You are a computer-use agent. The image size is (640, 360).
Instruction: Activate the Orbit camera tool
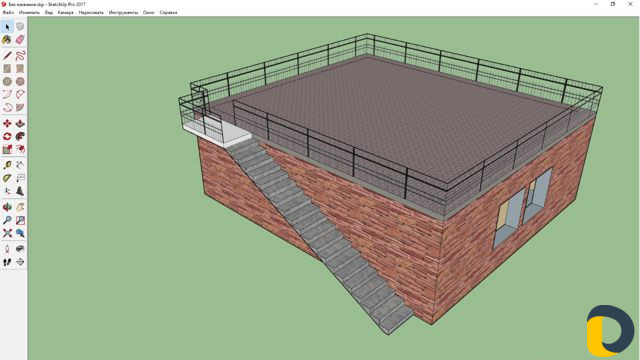[x=7, y=207]
